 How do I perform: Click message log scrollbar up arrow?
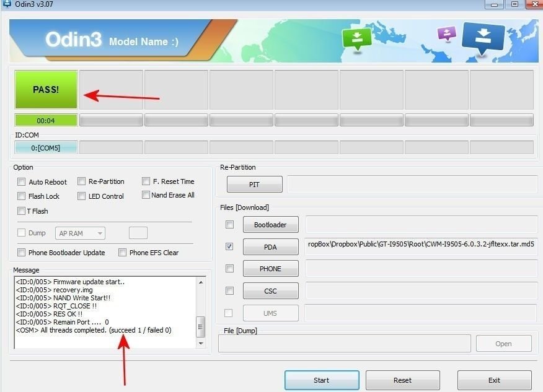coord(201,282)
